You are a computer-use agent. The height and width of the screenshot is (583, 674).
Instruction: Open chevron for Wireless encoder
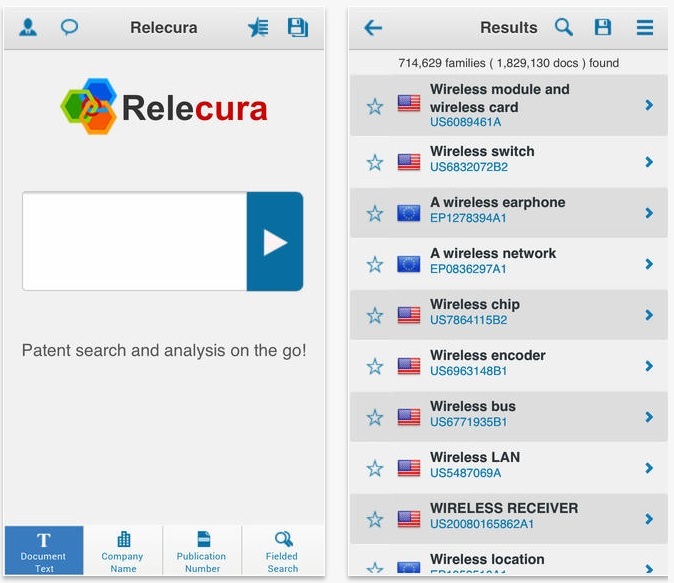pos(649,365)
